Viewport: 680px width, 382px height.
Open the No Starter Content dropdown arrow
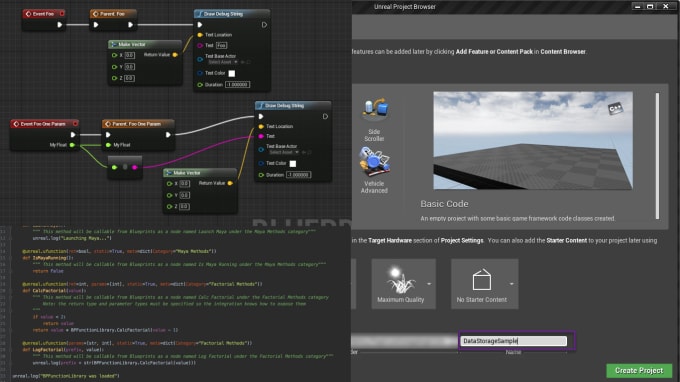(512, 284)
